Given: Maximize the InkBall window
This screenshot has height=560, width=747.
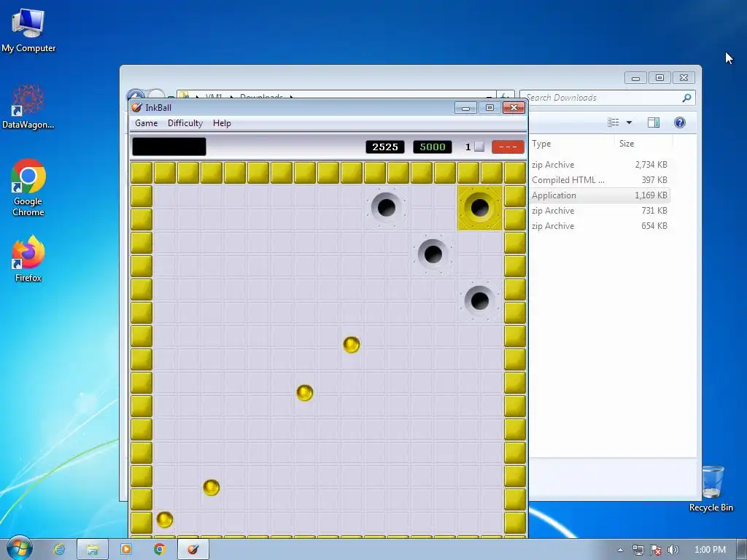Looking at the screenshot, I should point(489,108).
